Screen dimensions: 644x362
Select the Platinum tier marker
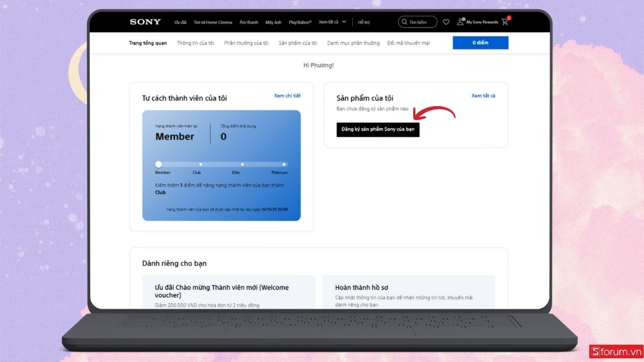click(283, 165)
